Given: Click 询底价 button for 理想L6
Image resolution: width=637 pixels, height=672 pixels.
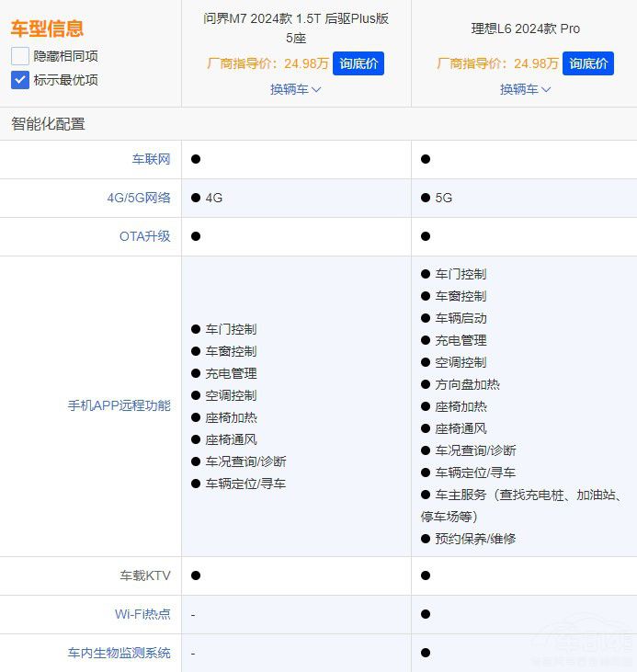Looking at the screenshot, I should click(x=588, y=63).
